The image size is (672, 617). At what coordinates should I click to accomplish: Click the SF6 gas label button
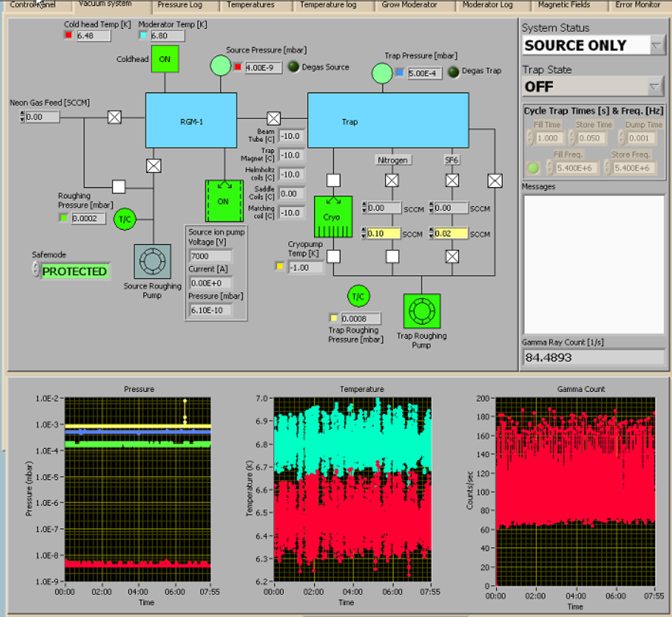[x=452, y=160]
